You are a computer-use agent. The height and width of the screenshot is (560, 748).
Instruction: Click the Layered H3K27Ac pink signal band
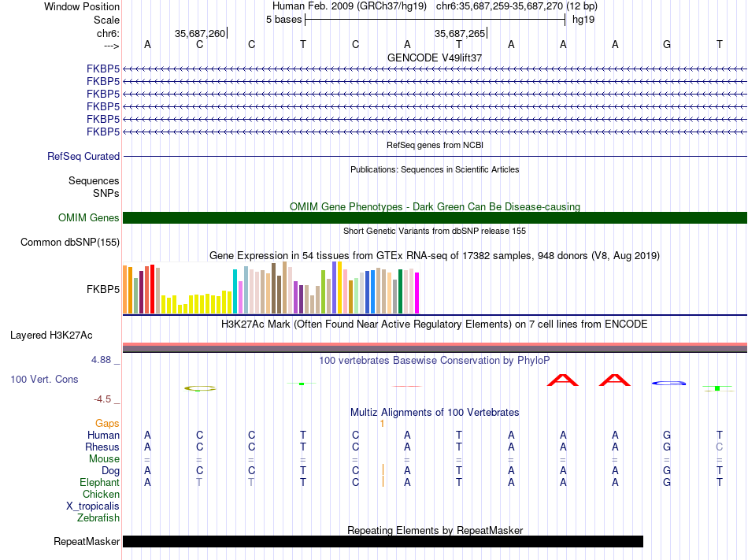tap(435, 344)
